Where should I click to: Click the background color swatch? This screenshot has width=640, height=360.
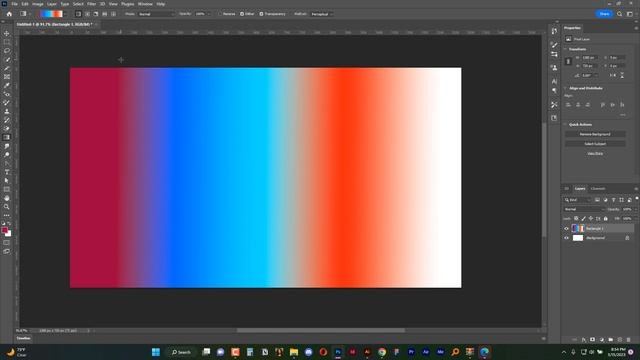[x=9, y=234]
